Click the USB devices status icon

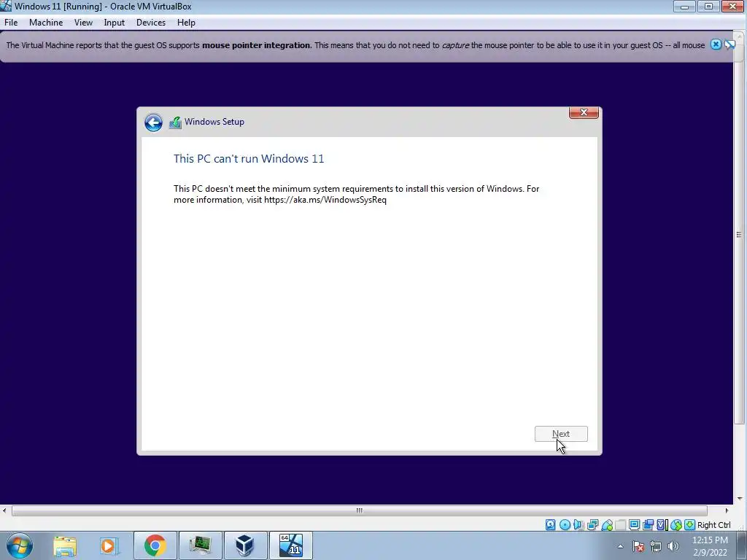(x=607, y=525)
